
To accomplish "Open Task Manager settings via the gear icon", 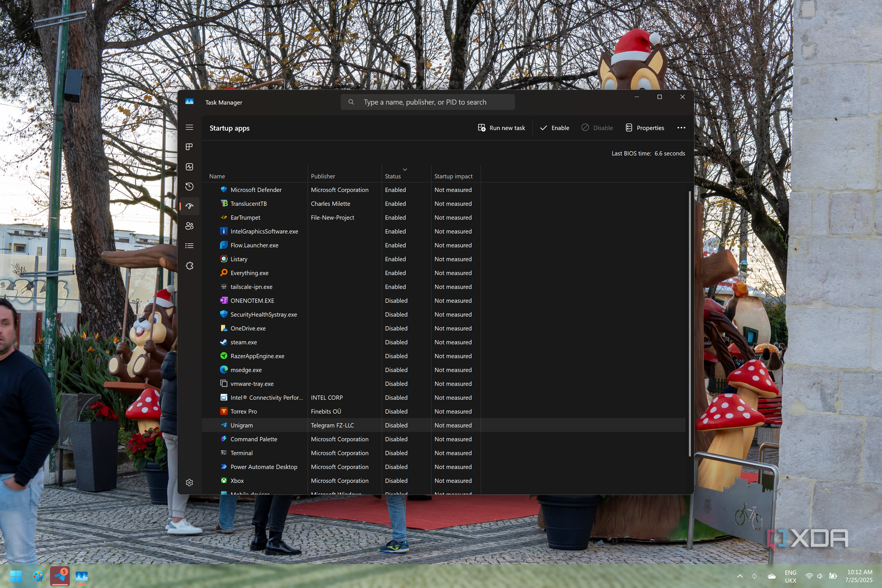I will pos(189,482).
